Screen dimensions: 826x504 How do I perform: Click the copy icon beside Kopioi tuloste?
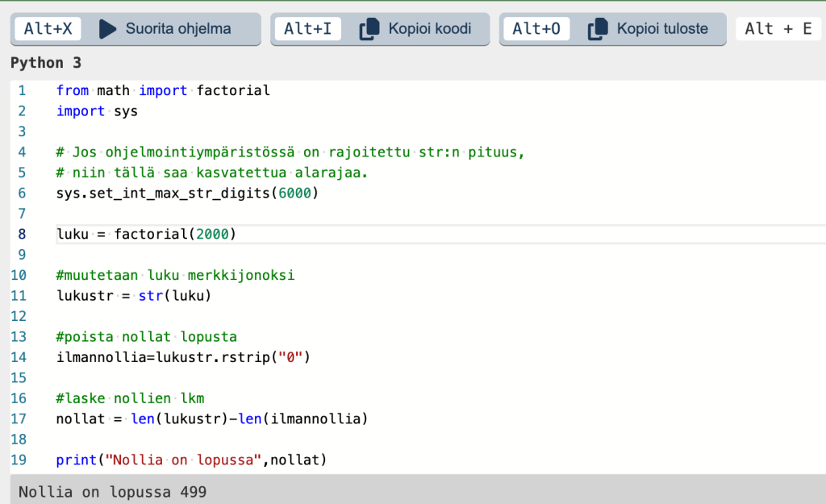[x=598, y=29]
